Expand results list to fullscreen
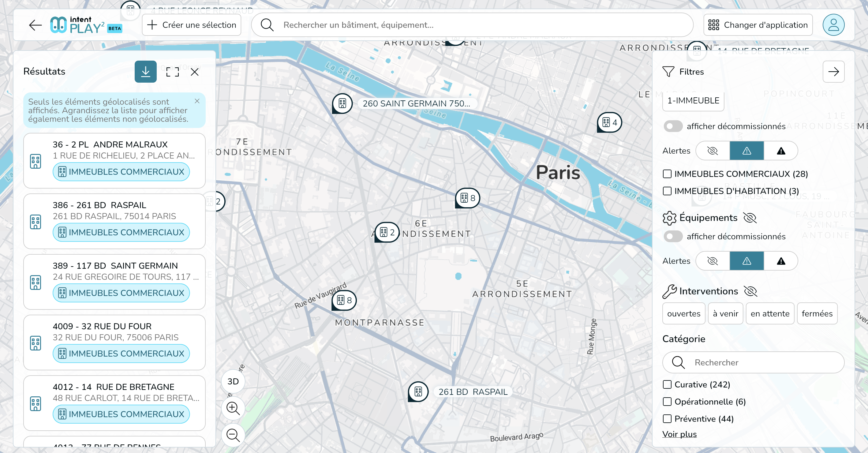The width and height of the screenshot is (868, 453). coord(173,71)
